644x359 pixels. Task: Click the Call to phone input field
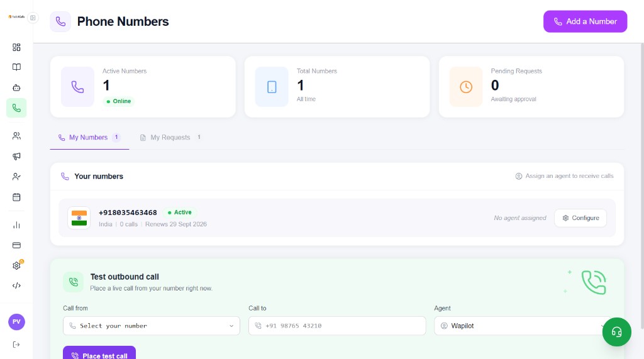pyautogui.click(x=337, y=326)
